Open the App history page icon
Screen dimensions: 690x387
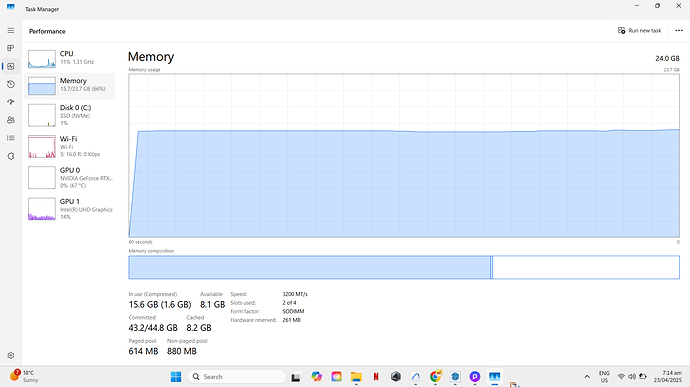[11, 84]
